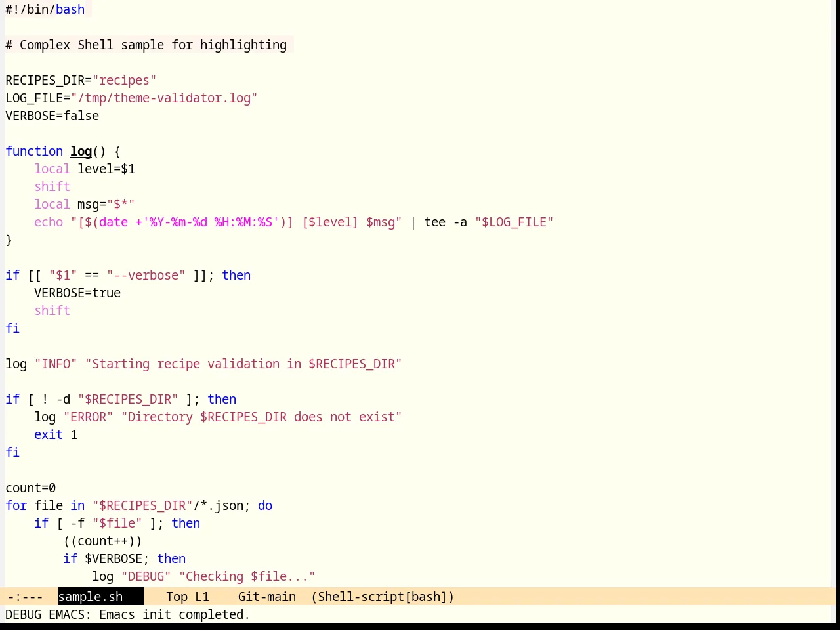Click the date format string '%Y-%m-%d %H:%M:%S'
Screen dimensions: 840x630
pyautogui.click(x=211, y=222)
